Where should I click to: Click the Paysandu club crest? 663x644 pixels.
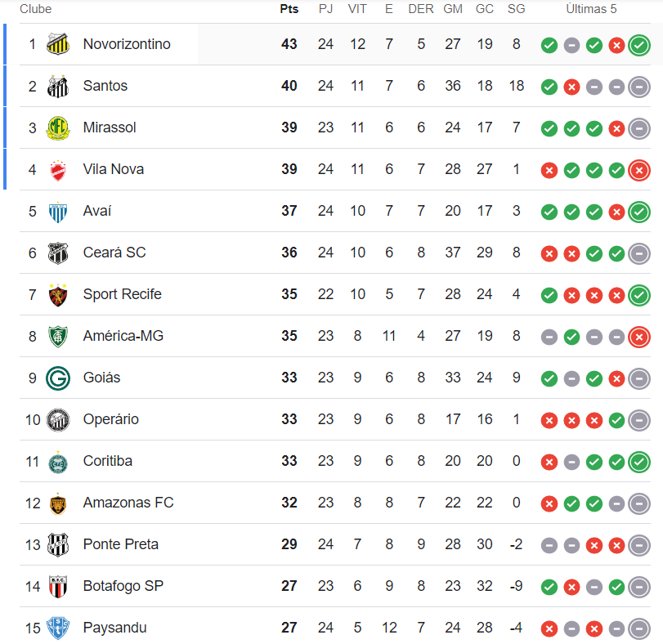57,628
